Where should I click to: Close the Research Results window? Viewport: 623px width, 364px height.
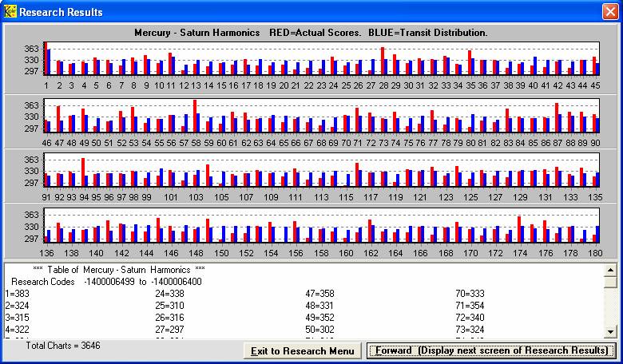click(x=610, y=11)
